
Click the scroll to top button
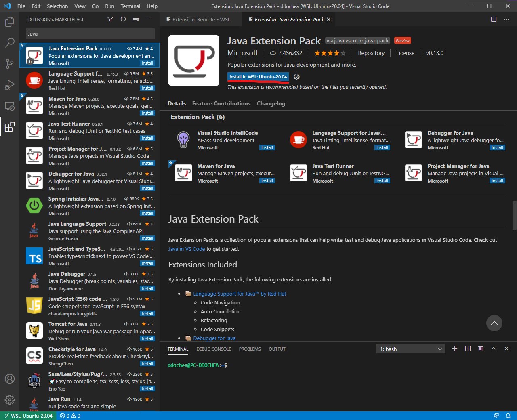tap(494, 323)
